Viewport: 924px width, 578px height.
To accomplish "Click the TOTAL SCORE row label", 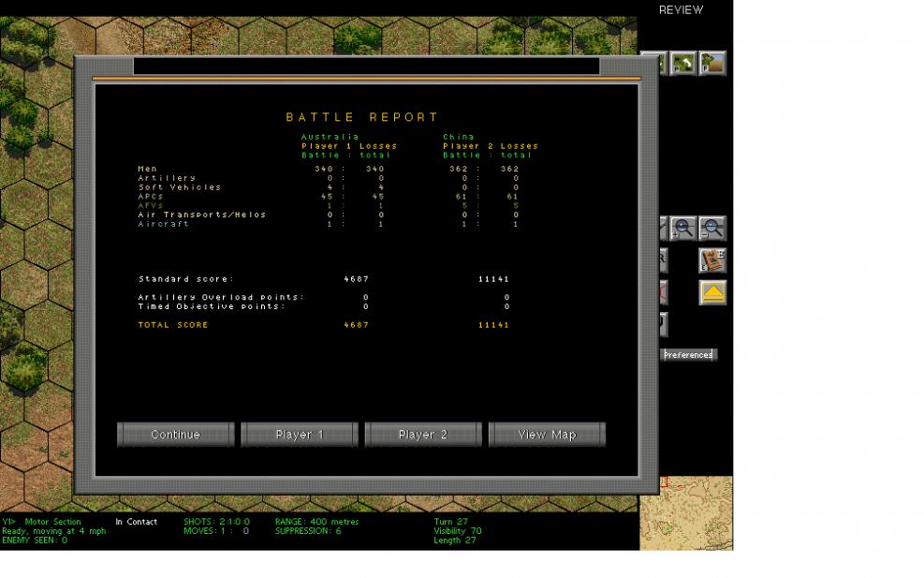I will tap(173, 325).
